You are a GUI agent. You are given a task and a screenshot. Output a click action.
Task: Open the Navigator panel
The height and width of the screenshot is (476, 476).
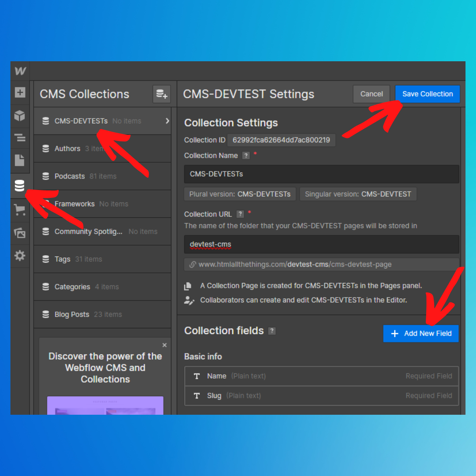[x=20, y=138]
